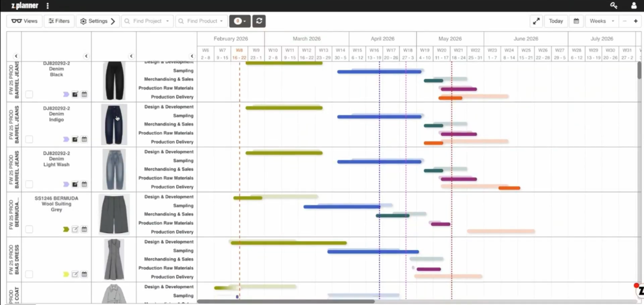Click edit icon for Denim Light Wash row
Image resolution: width=644 pixels, height=305 pixels.
pos(75,184)
